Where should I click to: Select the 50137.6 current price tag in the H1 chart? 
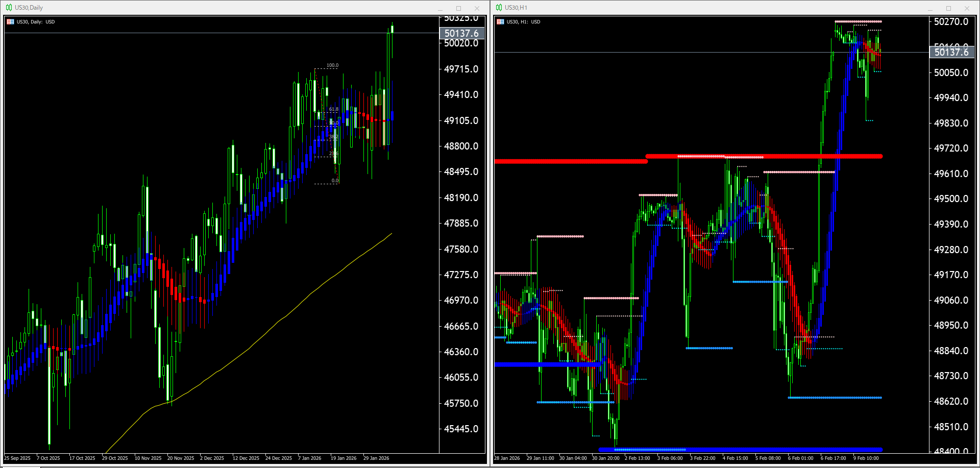[x=952, y=52]
